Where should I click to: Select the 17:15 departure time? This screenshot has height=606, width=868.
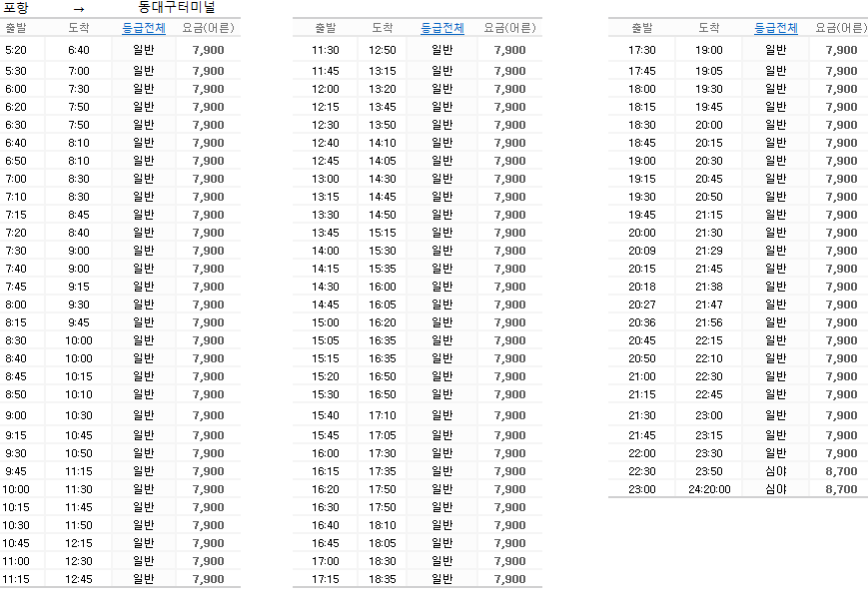325,579
